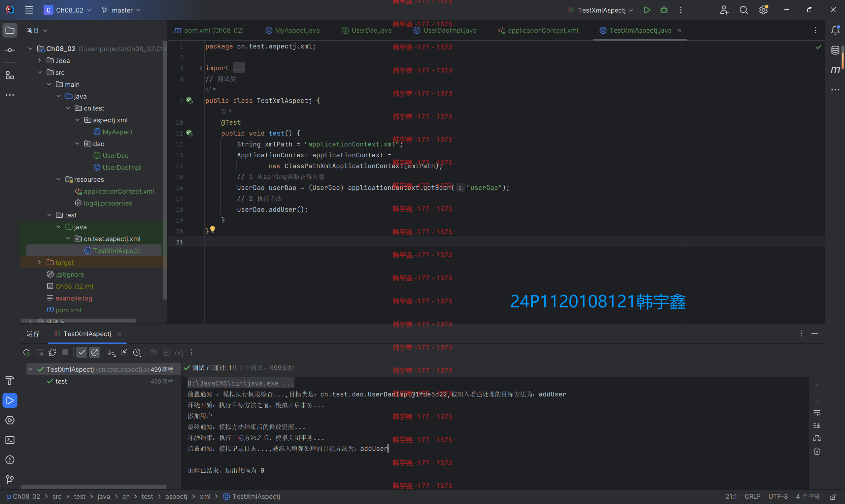Run TestXmlAspectj with the green play icon
This screenshot has height=504, width=845.
click(647, 10)
